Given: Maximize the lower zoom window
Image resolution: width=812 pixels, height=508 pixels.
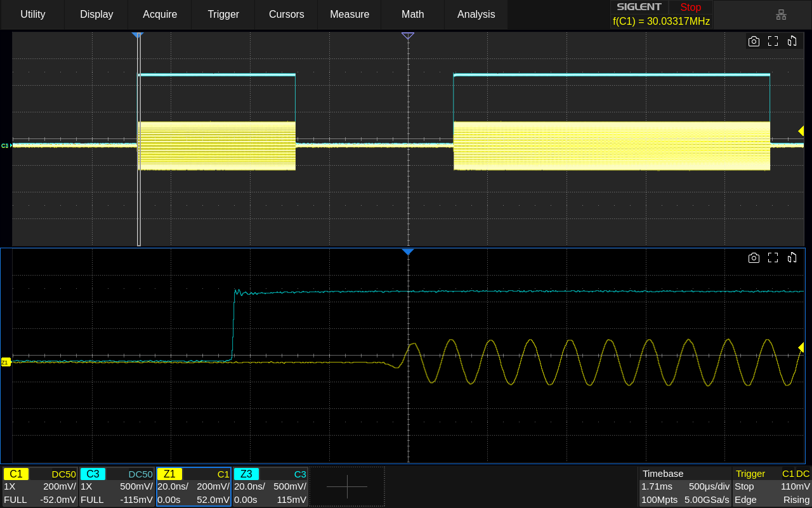Looking at the screenshot, I should click(x=773, y=258).
